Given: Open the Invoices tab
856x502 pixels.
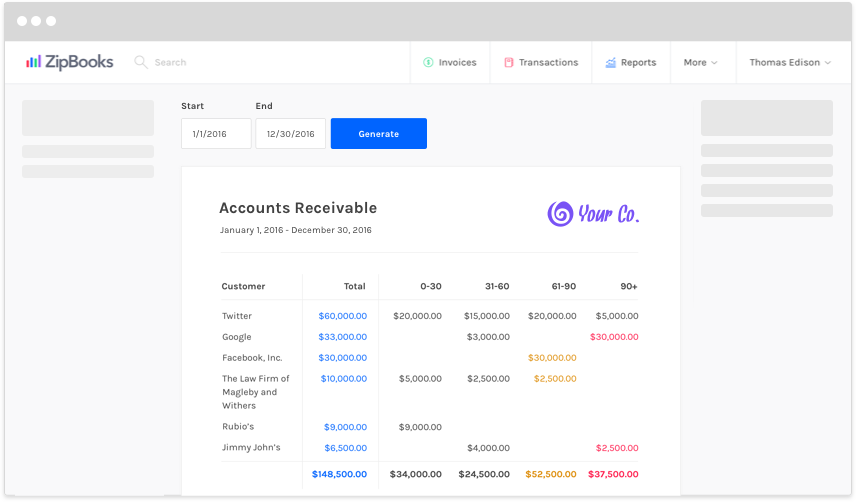Looking at the screenshot, I should [x=450, y=63].
